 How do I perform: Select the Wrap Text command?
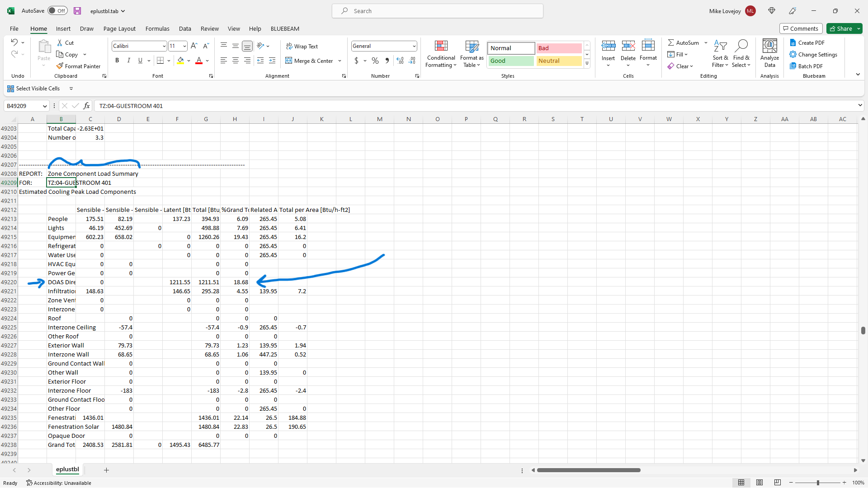302,46
